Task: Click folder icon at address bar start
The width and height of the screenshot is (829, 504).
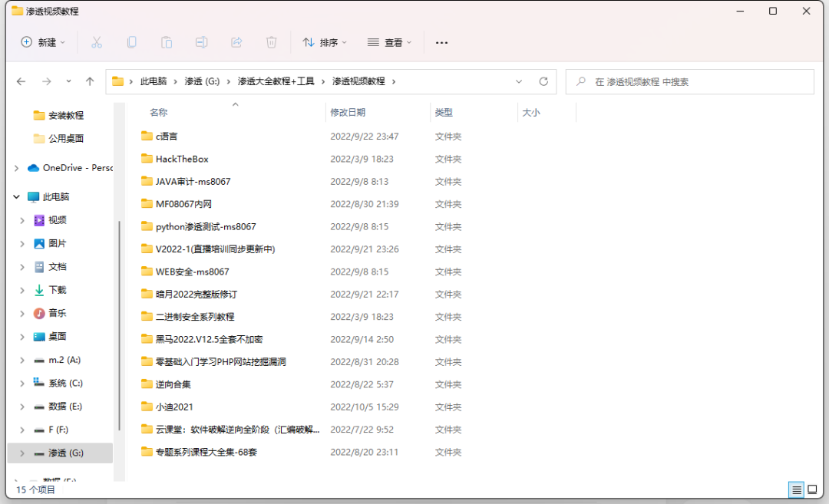Action: tap(118, 81)
